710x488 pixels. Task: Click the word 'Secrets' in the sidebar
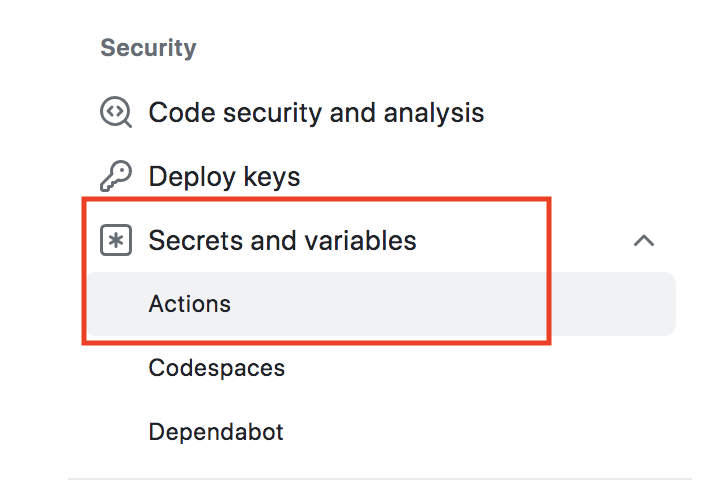click(x=196, y=240)
